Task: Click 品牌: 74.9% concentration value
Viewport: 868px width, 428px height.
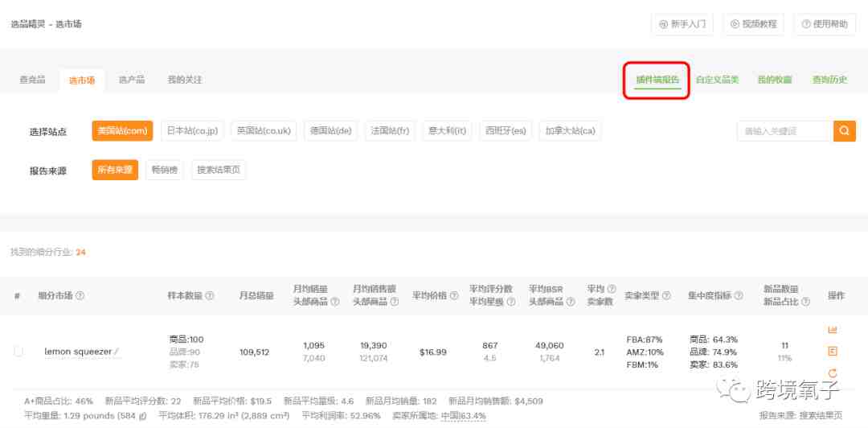Action: coord(713,352)
